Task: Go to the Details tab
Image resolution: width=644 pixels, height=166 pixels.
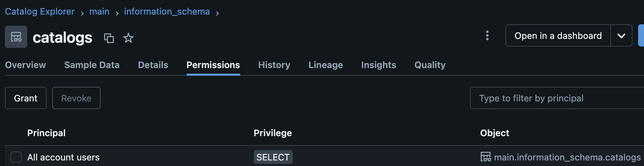Action: [x=153, y=65]
